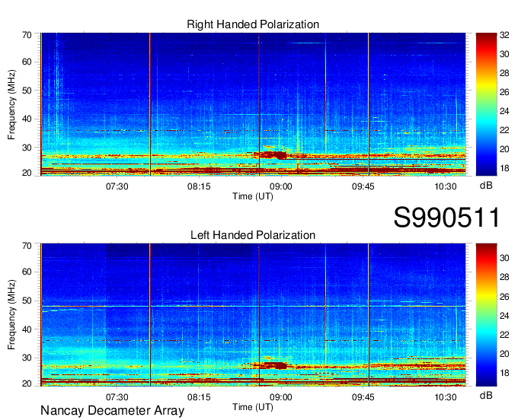Viewport: 518px width, 420px height.
Task: Click the '20' frequency tick of Left Handed plot
Action: 27,383
